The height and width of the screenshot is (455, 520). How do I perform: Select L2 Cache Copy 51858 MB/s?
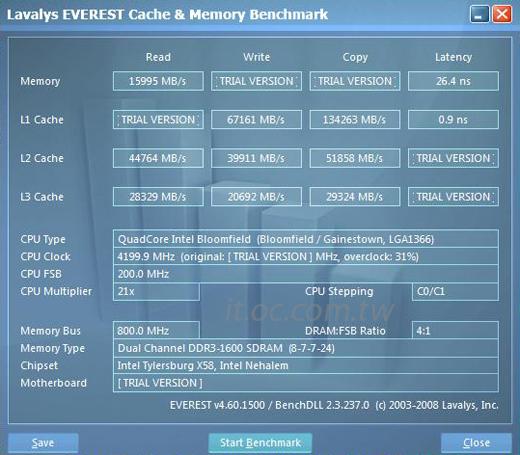coord(355,158)
